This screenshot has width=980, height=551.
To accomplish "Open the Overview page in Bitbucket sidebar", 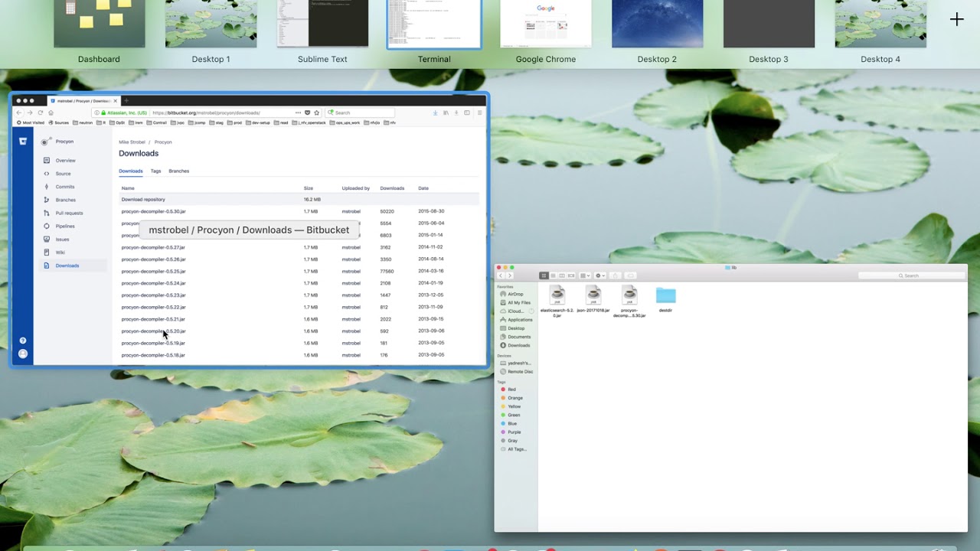I will tap(65, 161).
